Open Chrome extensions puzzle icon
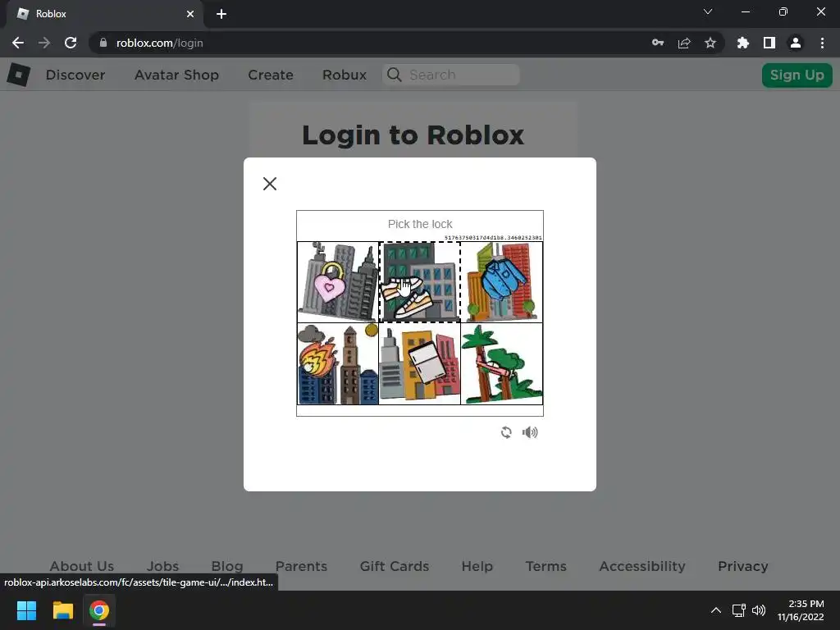Image resolution: width=840 pixels, height=630 pixels. pos(743,43)
